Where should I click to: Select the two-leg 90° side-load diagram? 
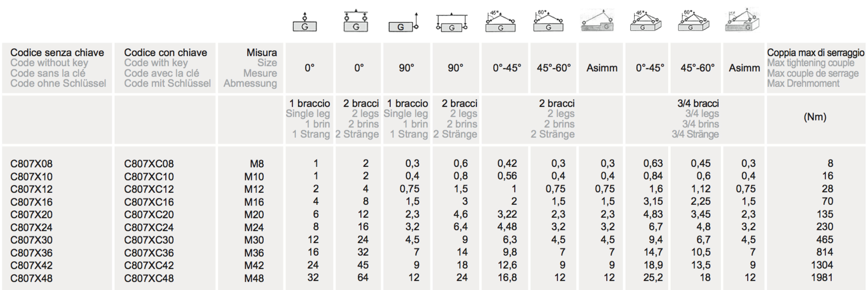(451, 22)
